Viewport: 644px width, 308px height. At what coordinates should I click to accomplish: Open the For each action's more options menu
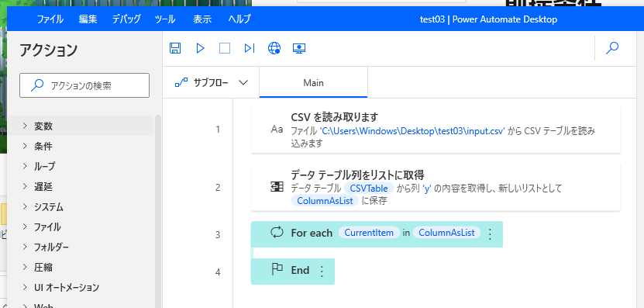489,234
